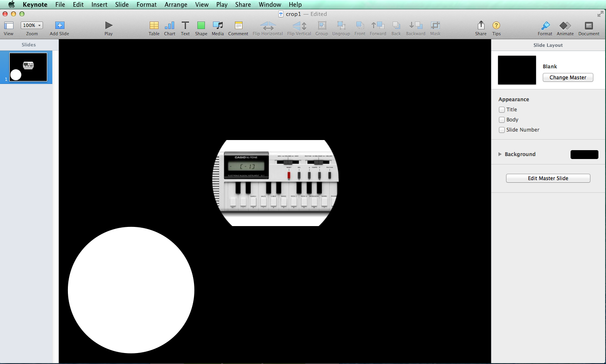Click the Change Master button
This screenshot has width=606, height=364.
point(568,77)
